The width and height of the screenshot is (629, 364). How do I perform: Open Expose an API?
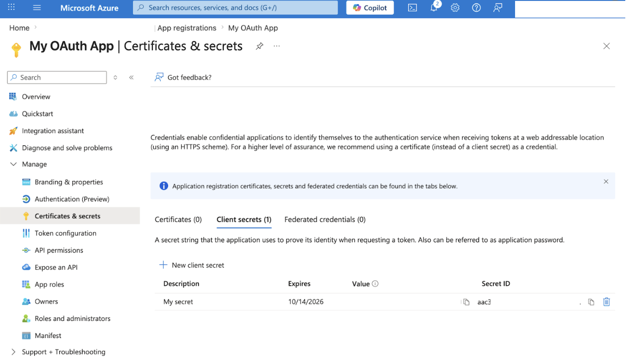click(56, 267)
